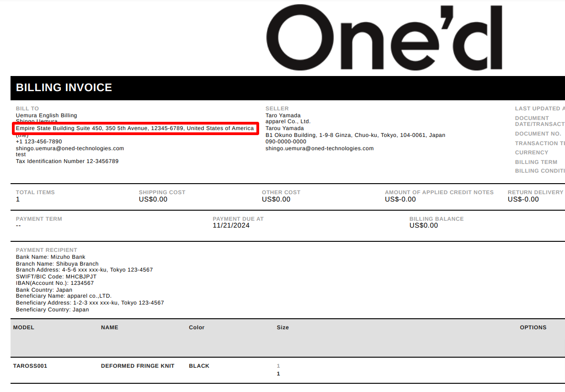Click the Beneficiary Address line

click(90, 303)
